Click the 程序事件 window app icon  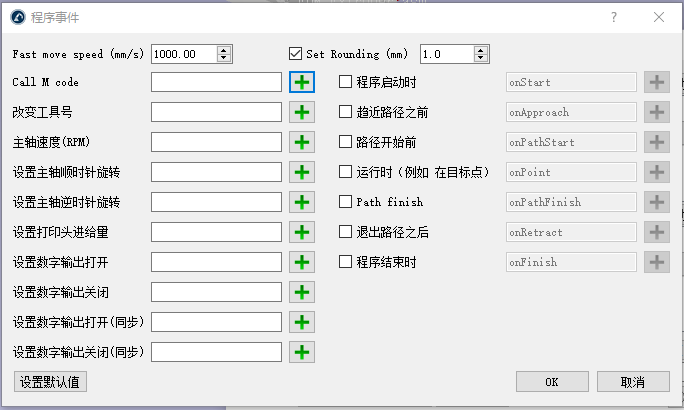pos(18,17)
